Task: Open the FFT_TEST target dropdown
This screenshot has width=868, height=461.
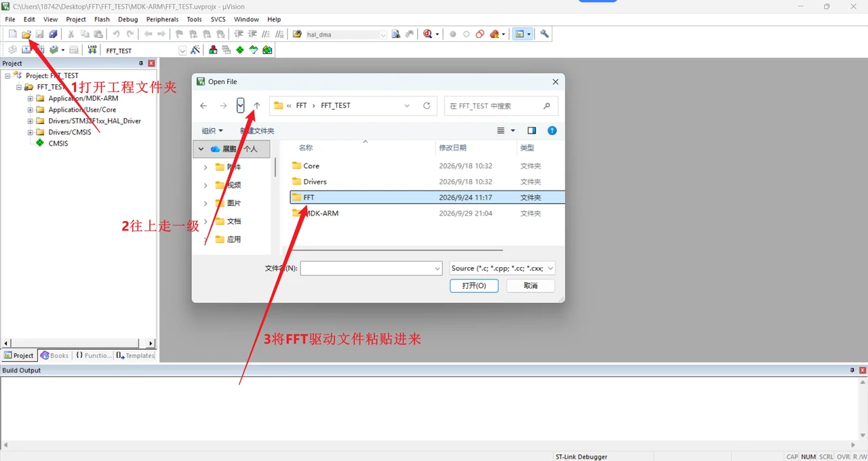Action: pyautogui.click(x=182, y=51)
